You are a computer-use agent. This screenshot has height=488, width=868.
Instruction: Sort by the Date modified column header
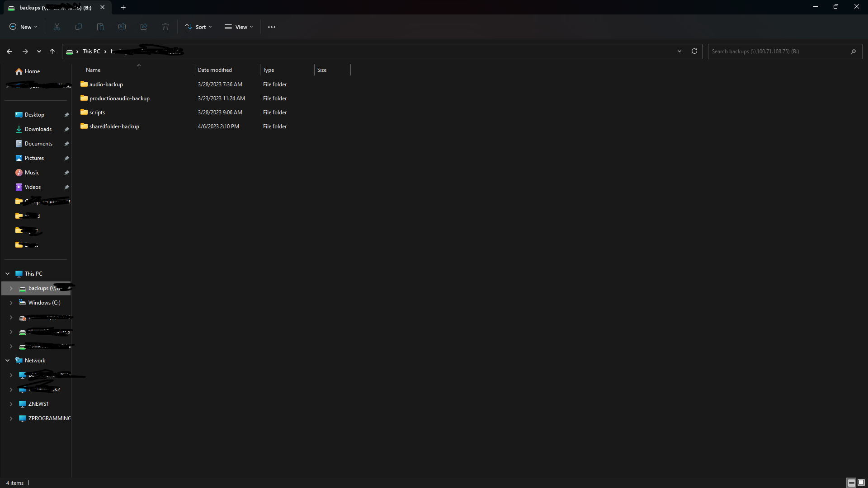coord(215,70)
